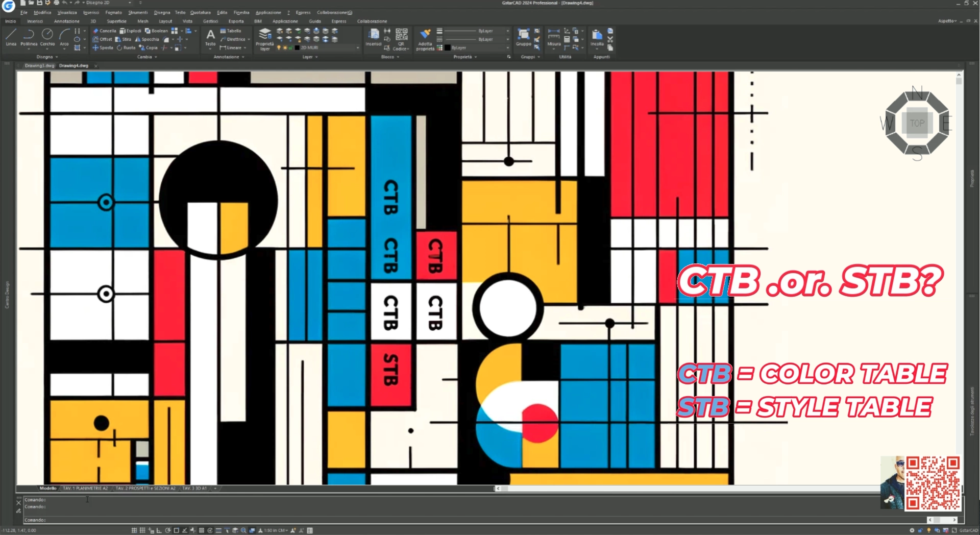Open the Disegno 2D workspace dropdown
This screenshot has width=980, height=535.
[109, 3]
